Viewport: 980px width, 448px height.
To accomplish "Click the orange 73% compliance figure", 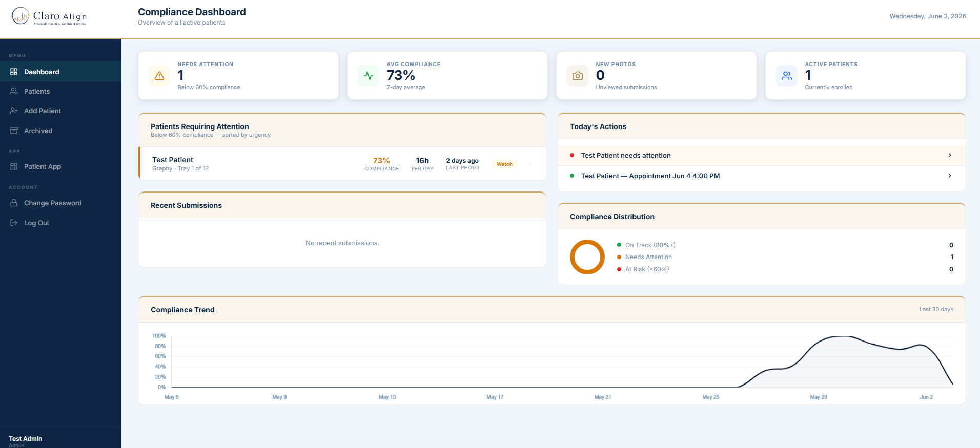I will pyautogui.click(x=381, y=160).
